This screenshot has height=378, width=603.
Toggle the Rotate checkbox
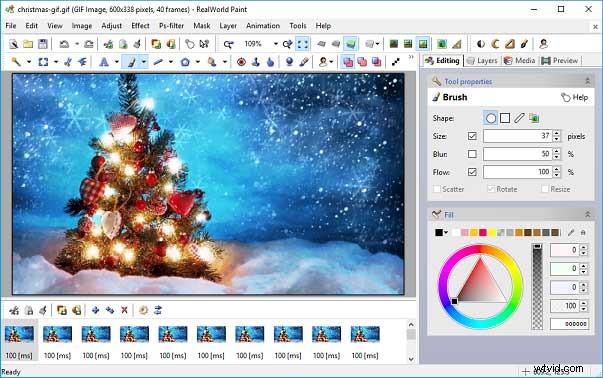(491, 189)
